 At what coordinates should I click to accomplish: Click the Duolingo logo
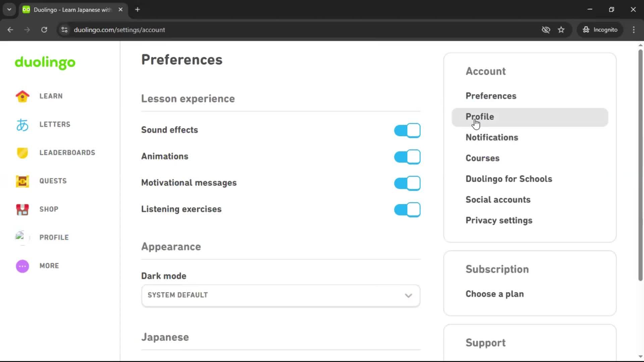coord(45,63)
